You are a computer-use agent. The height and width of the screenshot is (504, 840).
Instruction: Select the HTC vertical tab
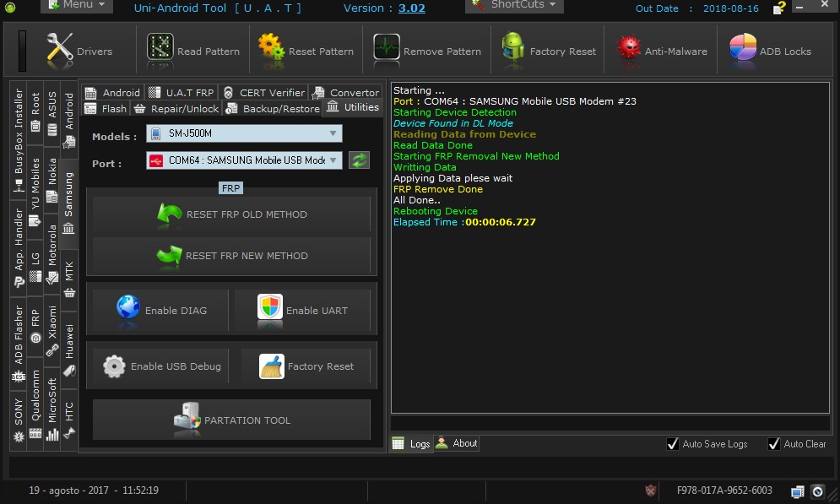point(69,420)
